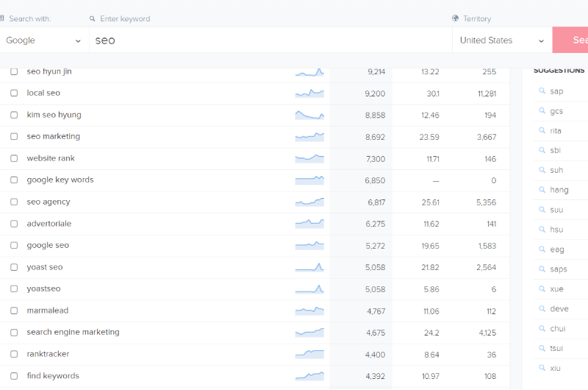This screenshot has height=390, width=588.
Task: Click the 'sap' suggestion link
Action: coord(556,91)
